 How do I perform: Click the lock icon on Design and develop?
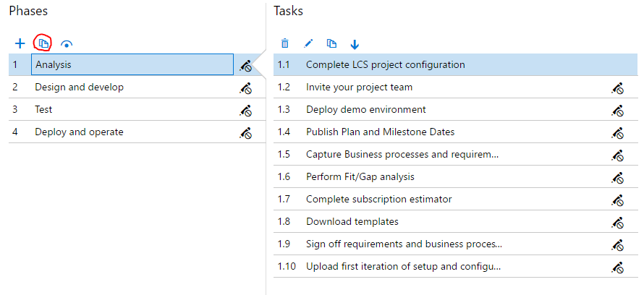pyautogui.click(x=246, y=88)
